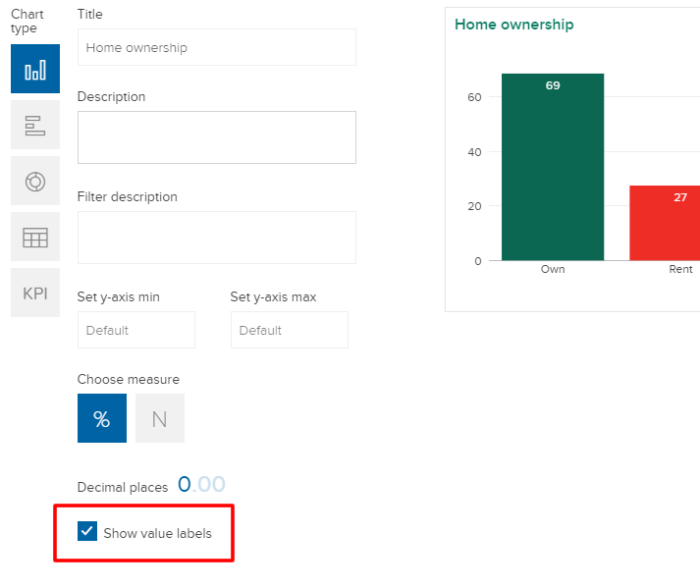The width and height of the screenshot is (700, 588).
Task: Select two decimal places (last 0 digit)
Action: (218, 485)
